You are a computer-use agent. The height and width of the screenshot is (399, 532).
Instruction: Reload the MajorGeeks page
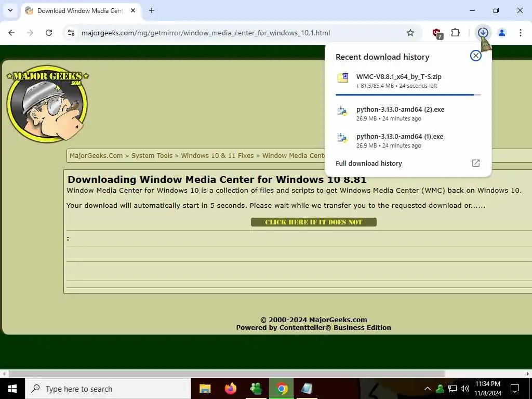(49, 33)
